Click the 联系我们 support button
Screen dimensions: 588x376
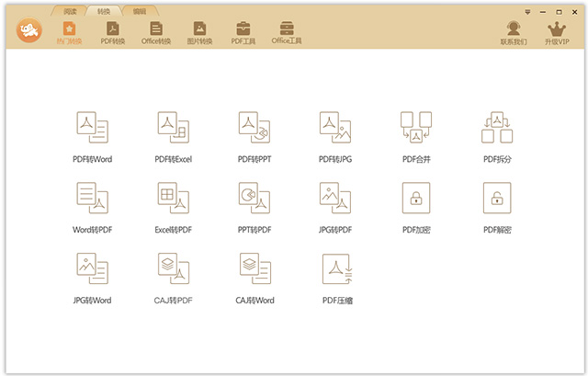point(514,33)
